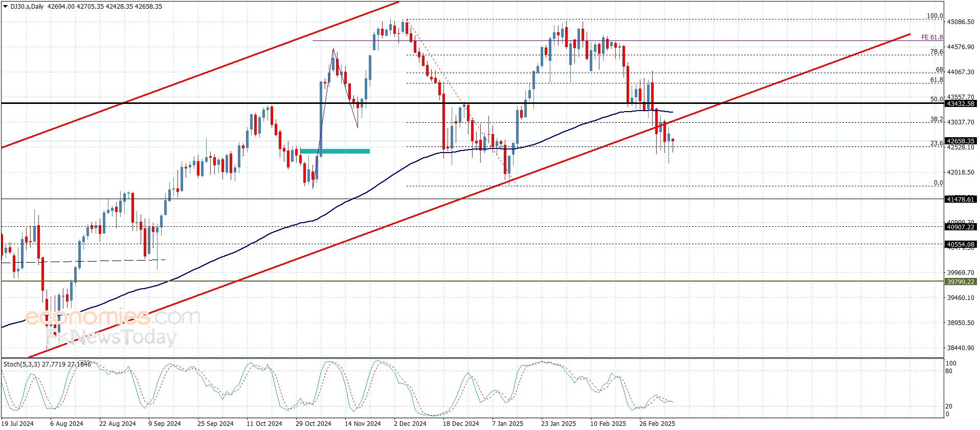The width and height of the screenshot is (980, 430).
Task: Click the Fibonacci 100.0 level label
Action: point(935,16)
